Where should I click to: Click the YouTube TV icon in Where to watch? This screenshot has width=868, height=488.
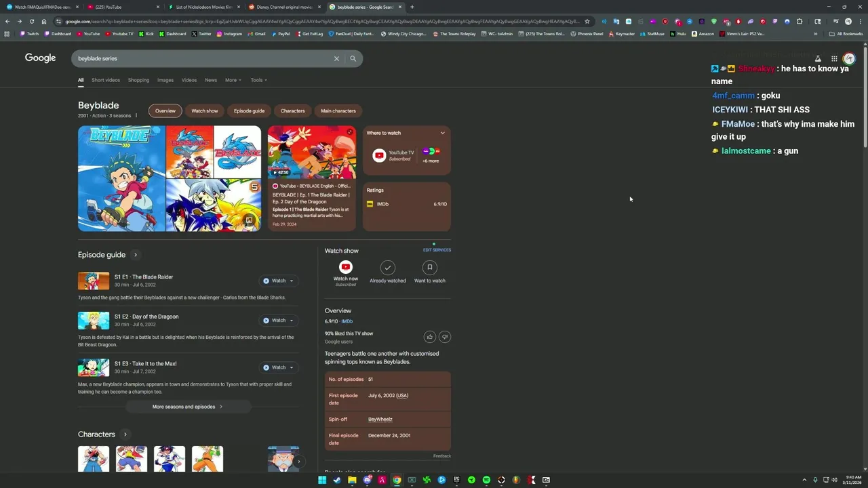point(379,155)
